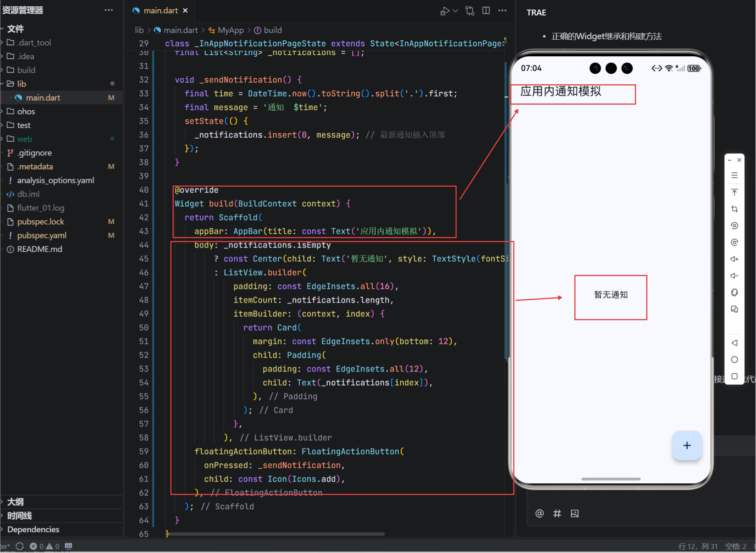This screenshot has height=553, width=756.
Task: Click the emulator volume up icon
Action: click(x=734, y=259)
